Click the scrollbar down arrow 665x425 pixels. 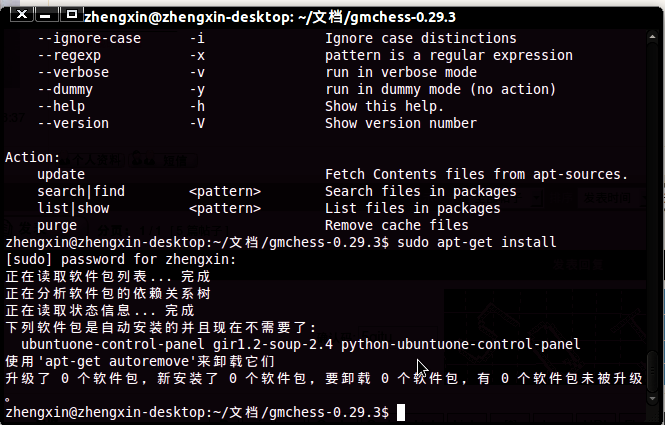point(653,399)
